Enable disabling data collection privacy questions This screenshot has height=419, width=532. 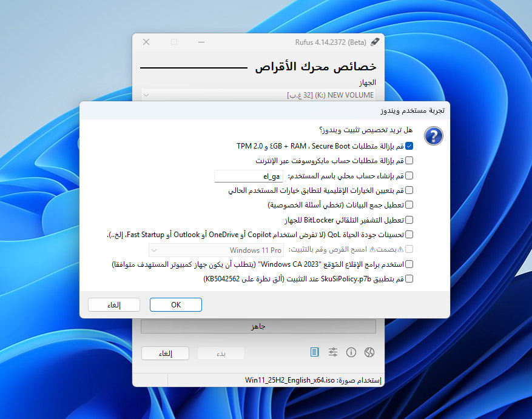tap(410, 204)
